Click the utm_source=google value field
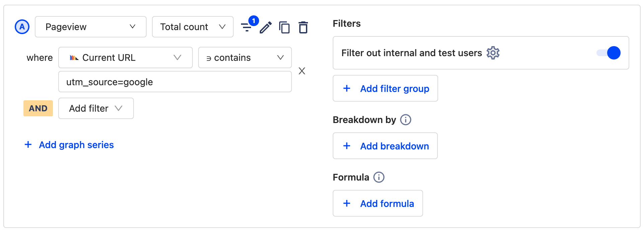Viewport: 644px width, 232px height. (x=175, y=82)
